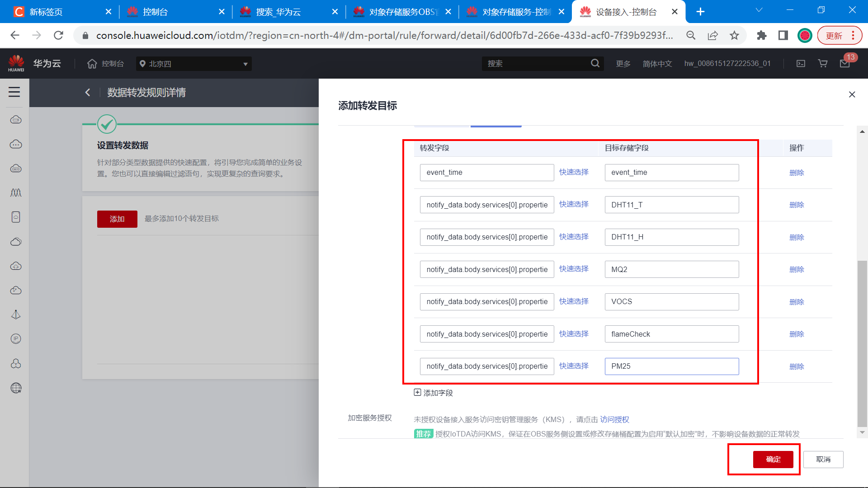Open the 简体中文 language selector
The height and width of the screenshot is (488, 868).
(657, 64)
